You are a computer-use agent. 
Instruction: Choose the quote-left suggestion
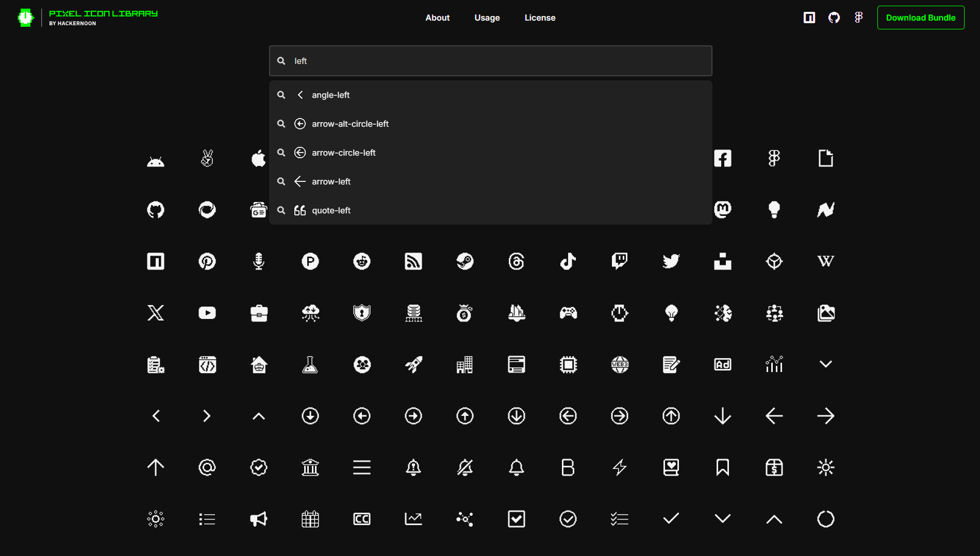point(491,210)
